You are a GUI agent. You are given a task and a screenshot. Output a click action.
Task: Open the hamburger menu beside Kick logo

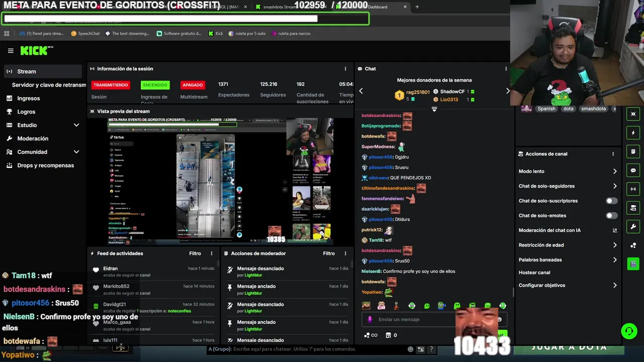click(x=11, y=51)
